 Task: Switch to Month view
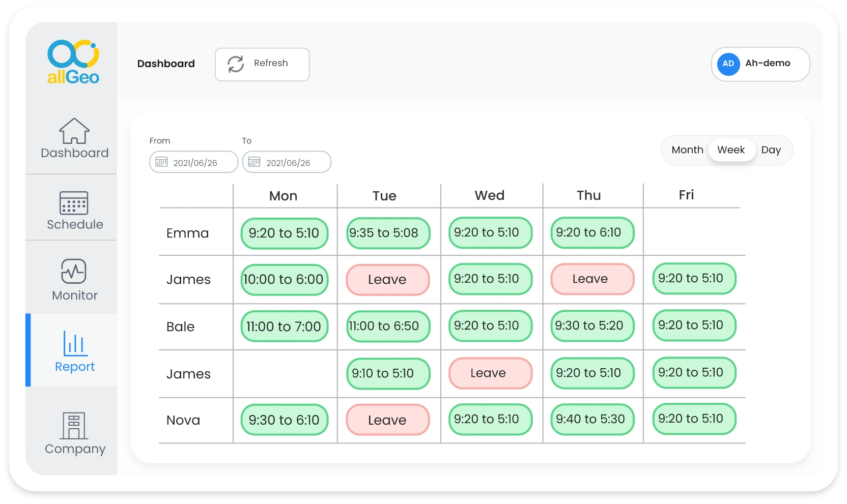687,150
